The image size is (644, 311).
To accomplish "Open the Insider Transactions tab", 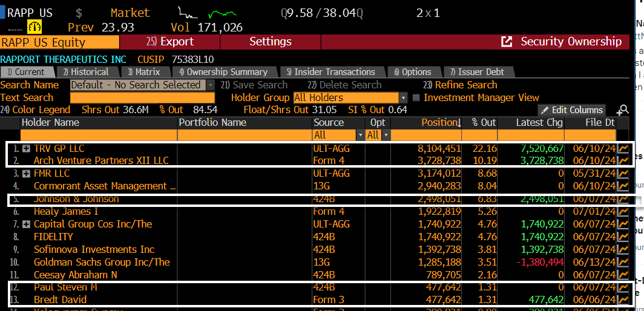I will [x=331, y=72].
